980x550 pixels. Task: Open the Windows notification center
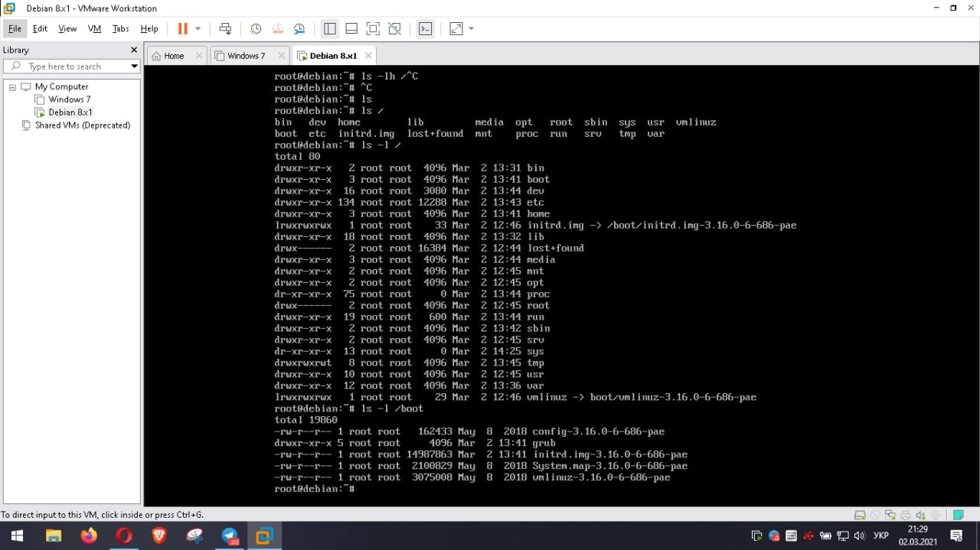956,535
